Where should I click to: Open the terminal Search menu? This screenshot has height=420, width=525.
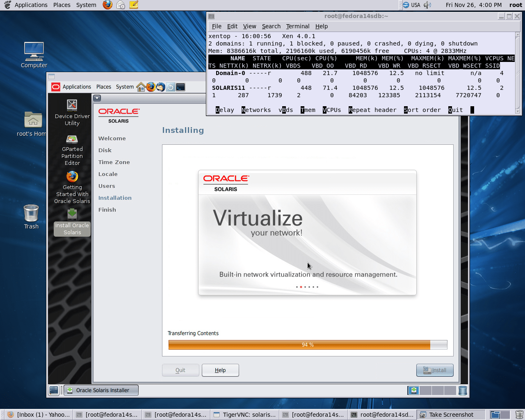click(271, 26)
